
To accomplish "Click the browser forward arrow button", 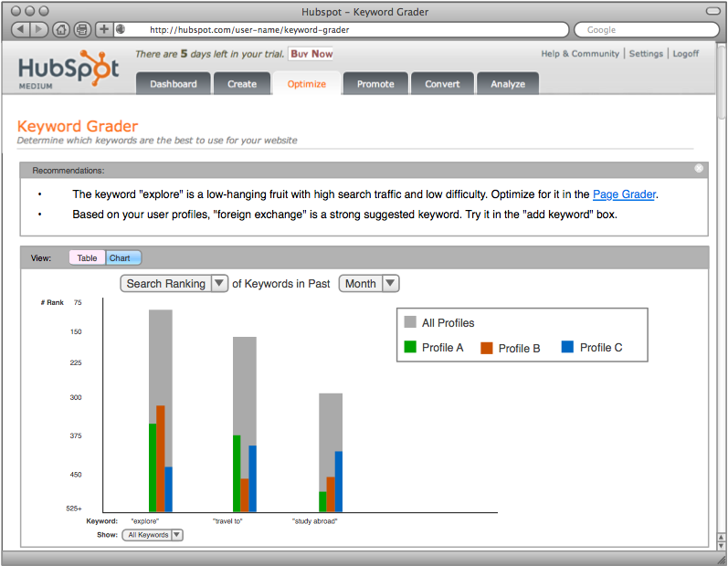I will click(39, 30).
